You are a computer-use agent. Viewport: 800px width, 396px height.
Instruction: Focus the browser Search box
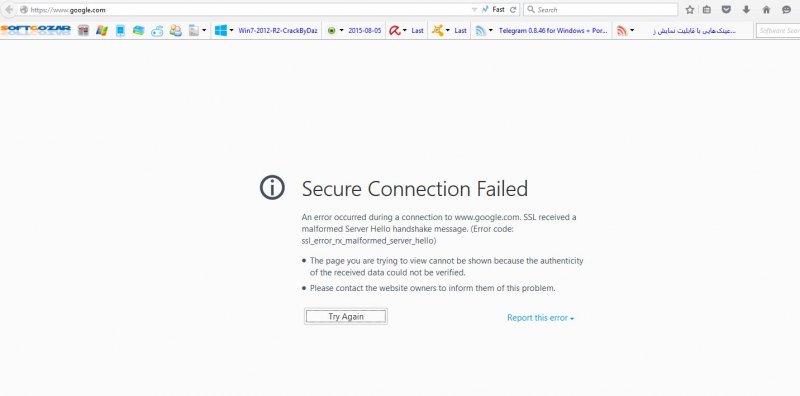click(601, 10)
